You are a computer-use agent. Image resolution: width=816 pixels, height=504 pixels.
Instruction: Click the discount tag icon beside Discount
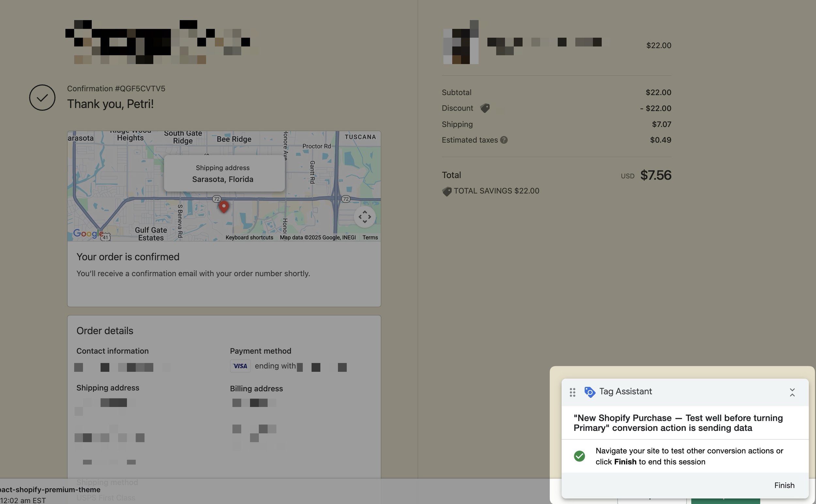click(x=485, y=108)
